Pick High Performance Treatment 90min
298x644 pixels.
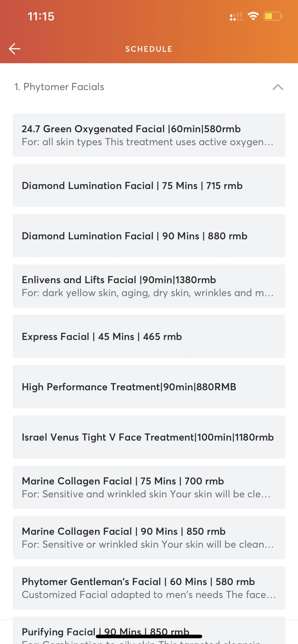(x=149, y=387)
